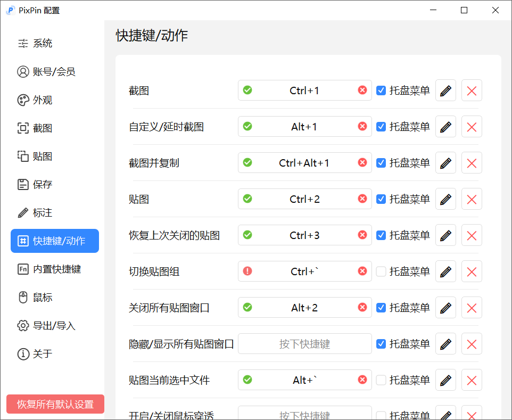Edit shortcut for 隐藏/显示所有贴图窗口
Viewport: 512px width, 420px height.
click(445, 343)
